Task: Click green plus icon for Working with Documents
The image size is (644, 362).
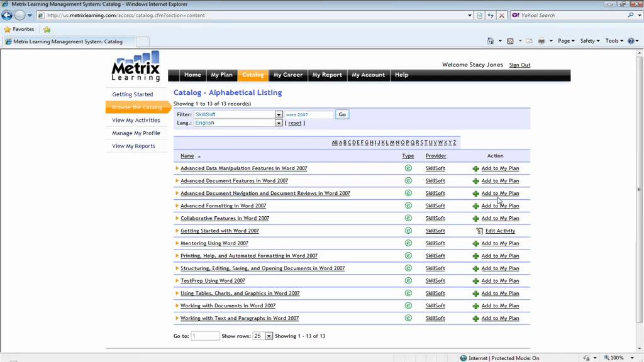Action: pyautogui.click(x=475, y=306)
